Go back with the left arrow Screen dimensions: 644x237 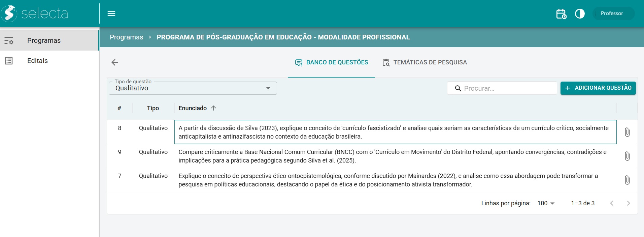coord(115,62)
